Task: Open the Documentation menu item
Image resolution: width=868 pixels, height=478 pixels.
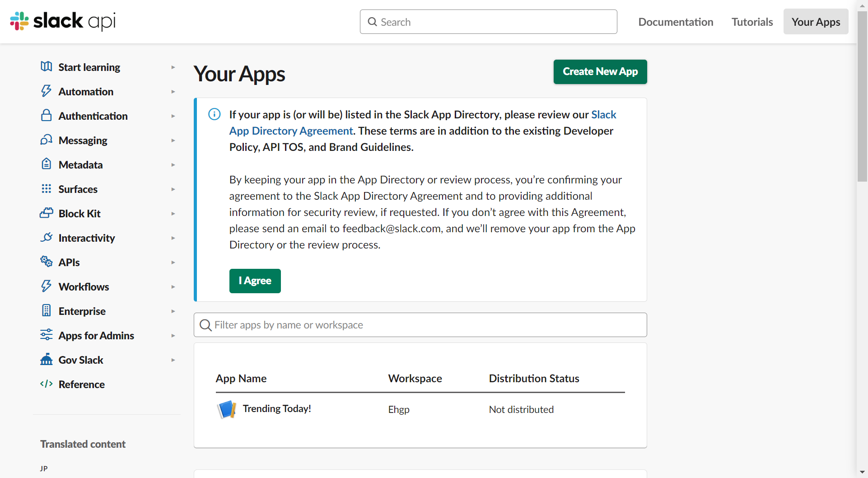Action: click(676, 22)
